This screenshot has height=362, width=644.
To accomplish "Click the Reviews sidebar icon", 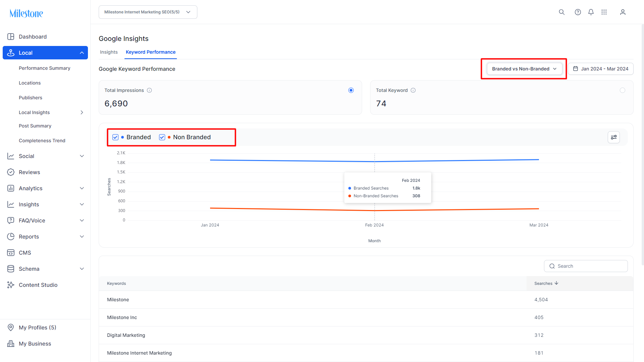I will pyautogui.click(x=11, y=172).
